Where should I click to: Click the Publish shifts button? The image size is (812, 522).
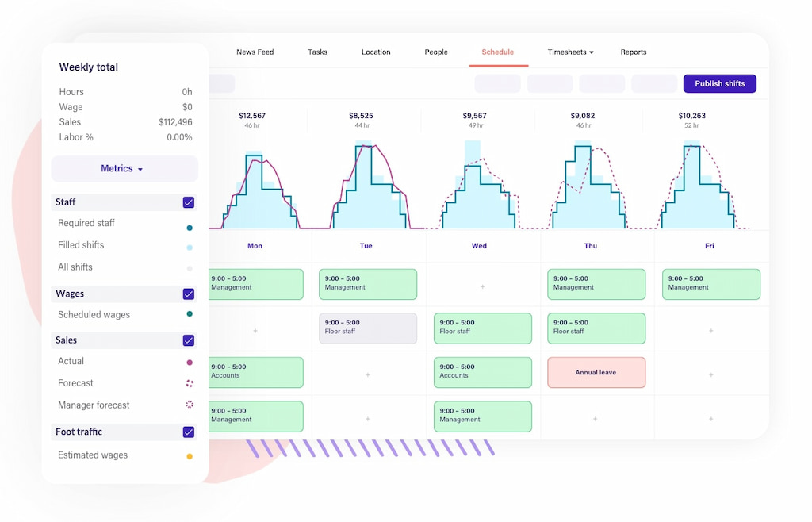[x=719, y=83]
